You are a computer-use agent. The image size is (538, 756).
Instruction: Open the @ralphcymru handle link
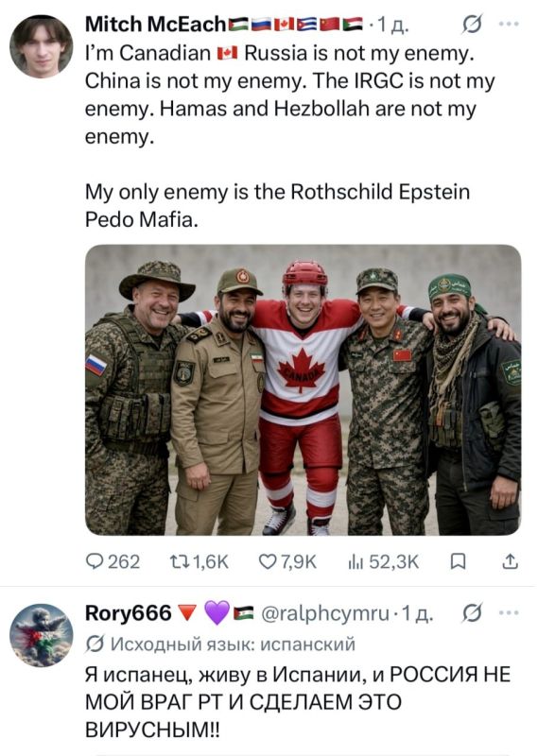click(325, 613)
